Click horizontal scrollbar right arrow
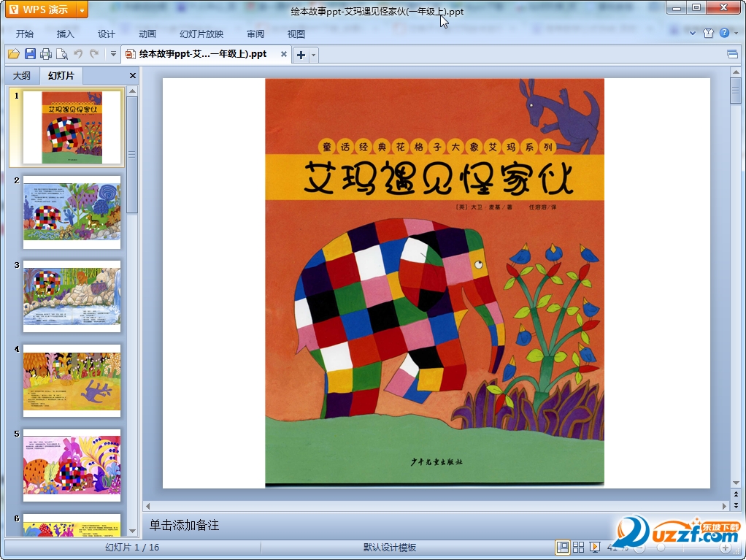This screenshot has height=560, width=746. [x=724, y=506]
